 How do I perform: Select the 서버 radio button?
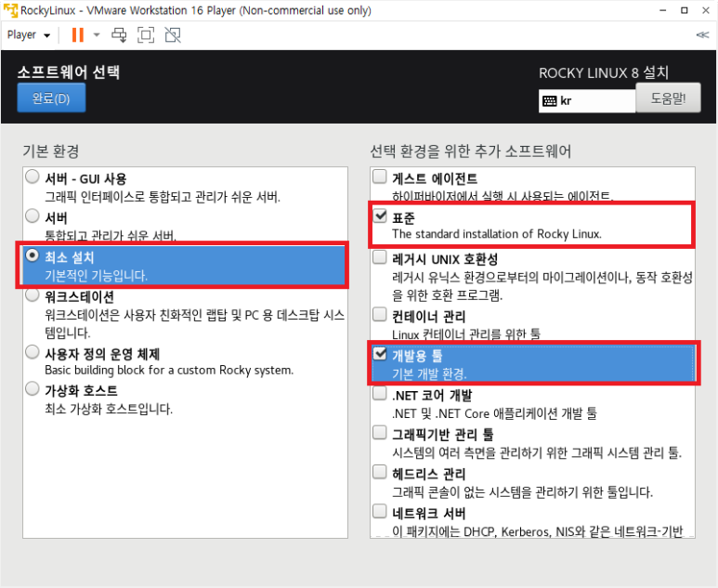(33, 216)
